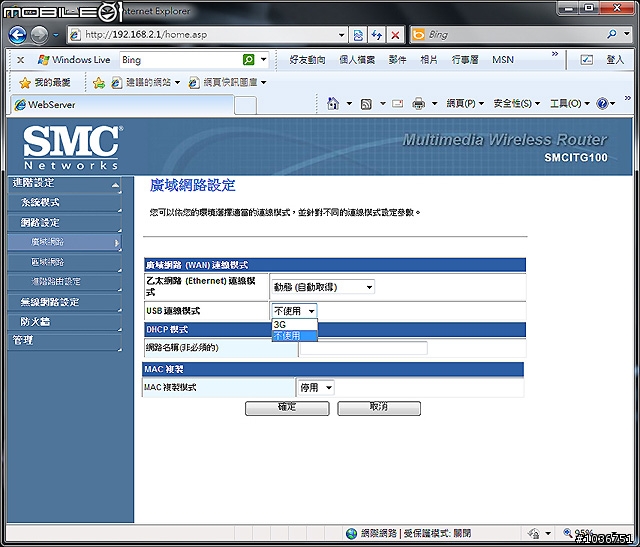The height and width of the screenshot is (547, 640).
Task: Open a new blank tab
Action: coord(246,106)
